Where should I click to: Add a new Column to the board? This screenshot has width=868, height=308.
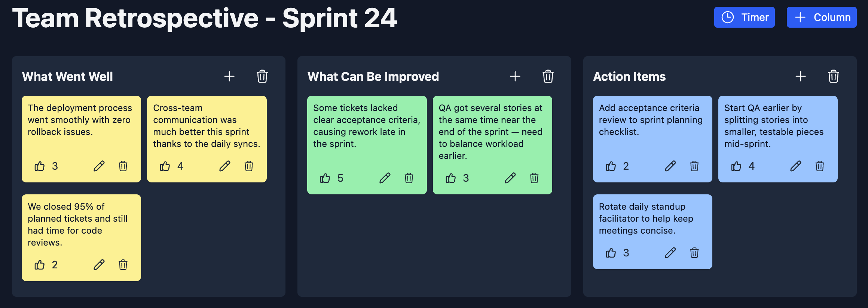click(821, 17)
